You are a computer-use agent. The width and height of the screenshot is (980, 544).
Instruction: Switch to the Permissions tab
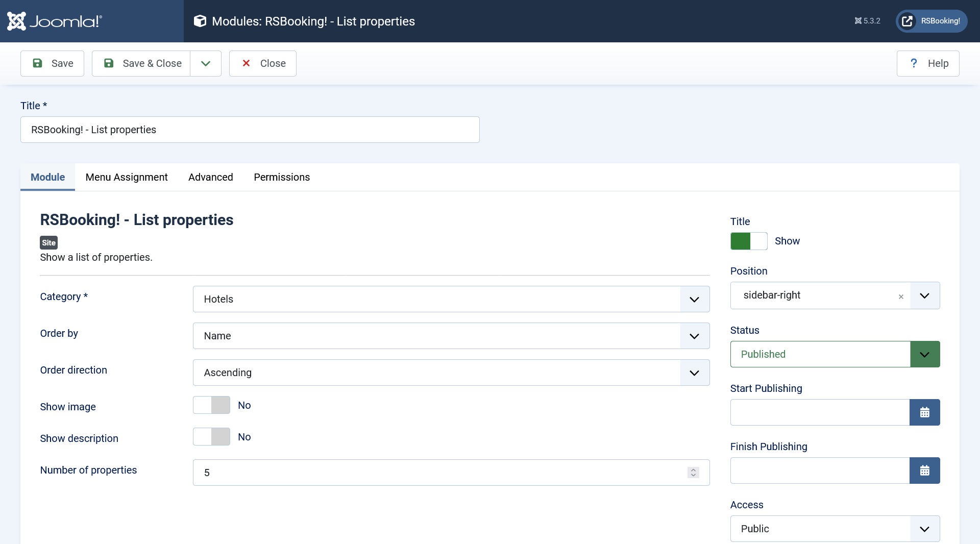tap(282, 177)
